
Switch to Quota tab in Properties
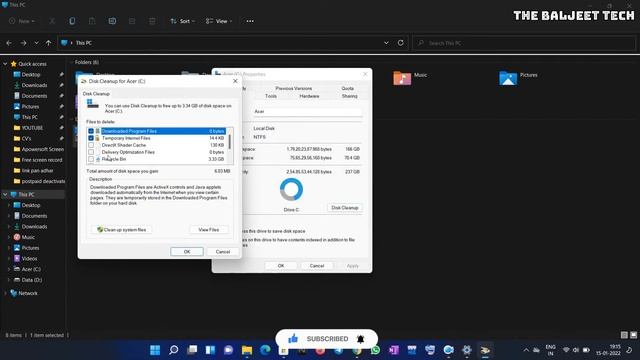tap(348, 88)
